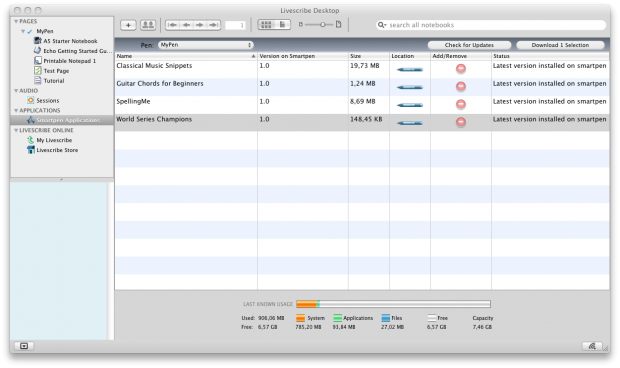Click pen location icon for SpellingMe
This screenshot has width=620, height=368.
pos(410,105)
